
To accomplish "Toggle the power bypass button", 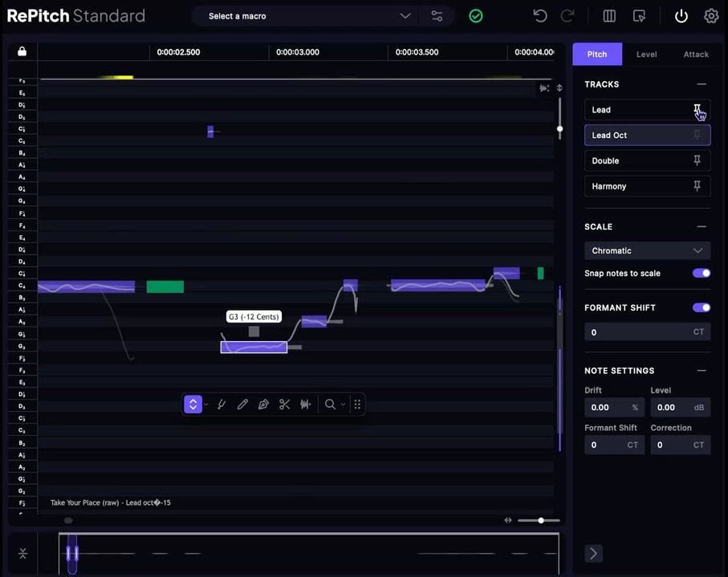I will 681,16.
